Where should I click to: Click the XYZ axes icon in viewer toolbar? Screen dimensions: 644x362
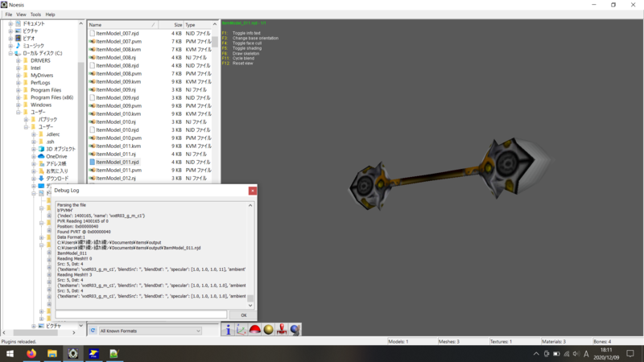[241, 330]
